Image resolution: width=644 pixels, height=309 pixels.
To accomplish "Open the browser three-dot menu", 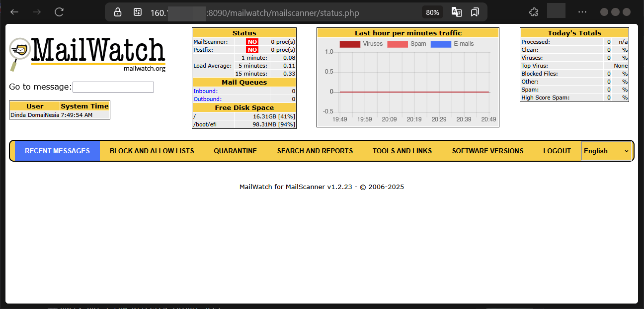I will point(582,12).
